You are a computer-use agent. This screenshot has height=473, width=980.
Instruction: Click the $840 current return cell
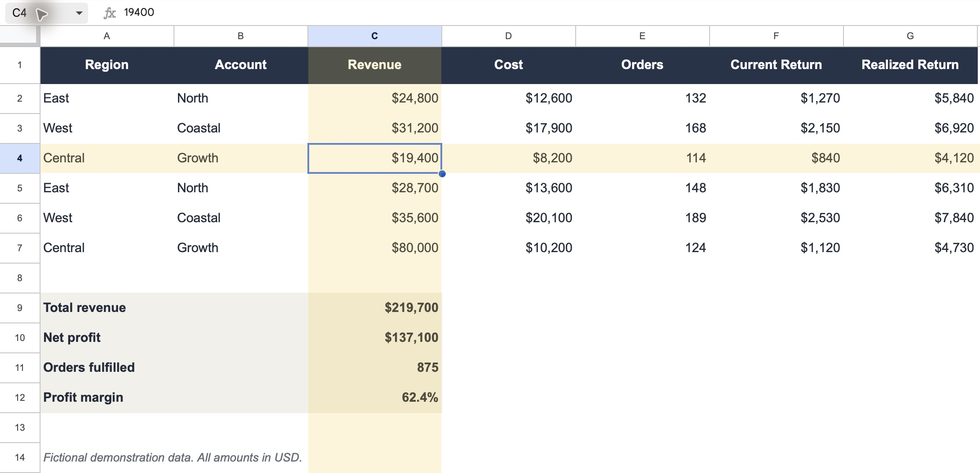click(x=777, y=158)
